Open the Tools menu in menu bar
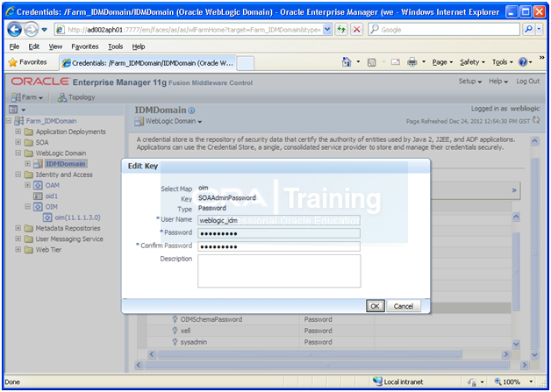 [115, 46]
